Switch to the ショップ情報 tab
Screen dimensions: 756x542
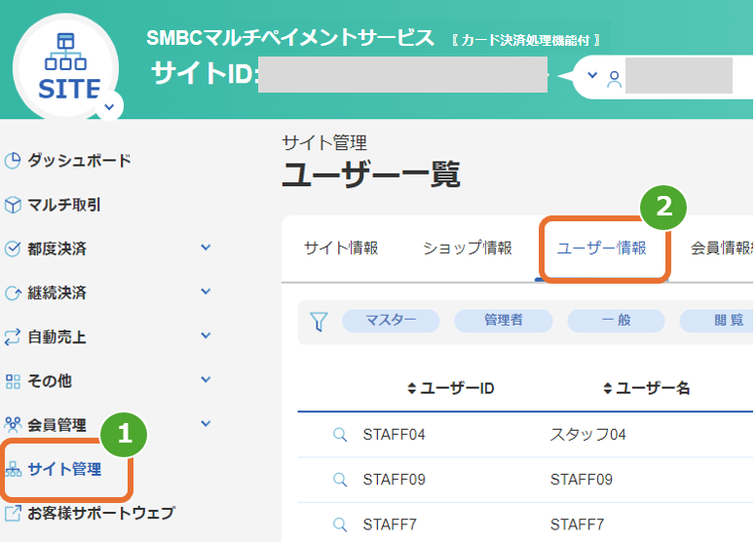(x=467, y=248)
